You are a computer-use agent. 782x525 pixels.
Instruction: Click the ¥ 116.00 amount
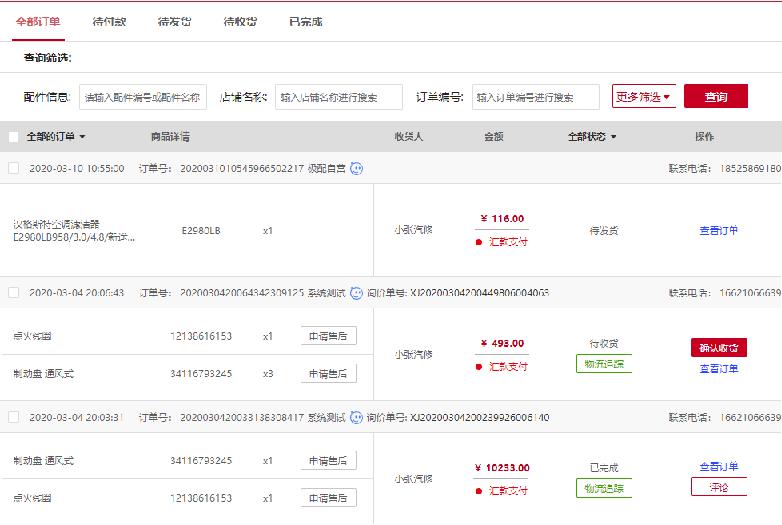(502, 218)
